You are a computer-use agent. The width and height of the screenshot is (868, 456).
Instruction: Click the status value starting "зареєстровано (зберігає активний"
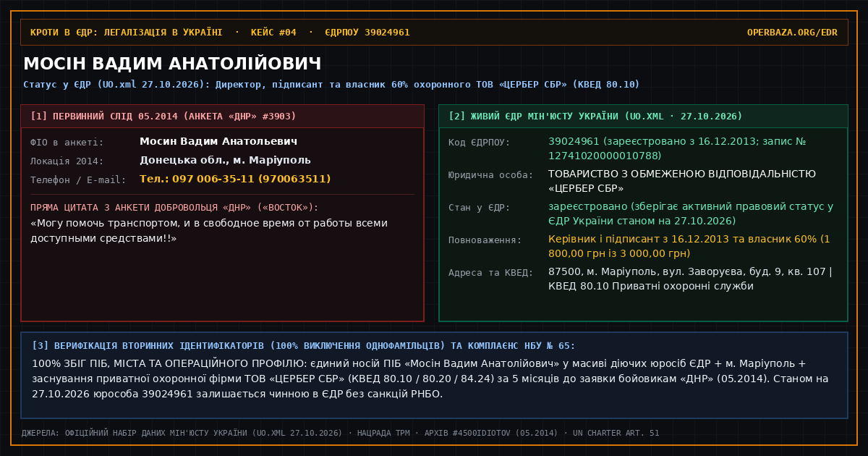click(x=691, y=214)
